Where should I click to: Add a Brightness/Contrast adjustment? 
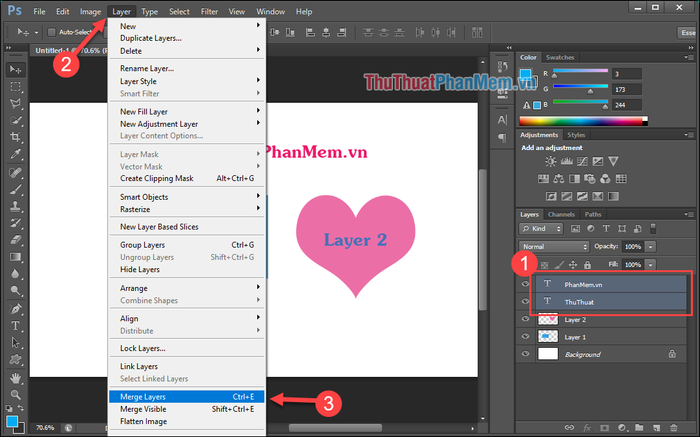[550, 161]
